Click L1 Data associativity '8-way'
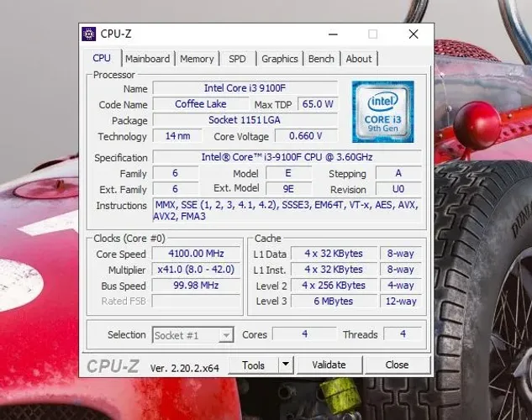This screenshot has height=420, width=532. 401,254
